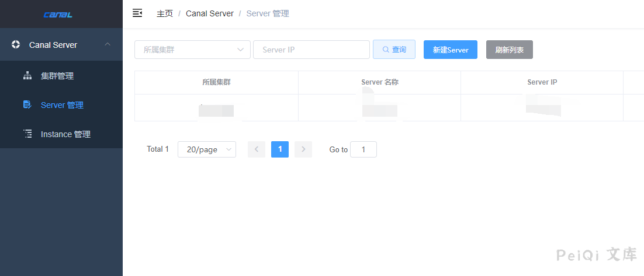Open the 20/page size dropdown
This screenshot has height=276, width=644.
click(x=206, y=149)
